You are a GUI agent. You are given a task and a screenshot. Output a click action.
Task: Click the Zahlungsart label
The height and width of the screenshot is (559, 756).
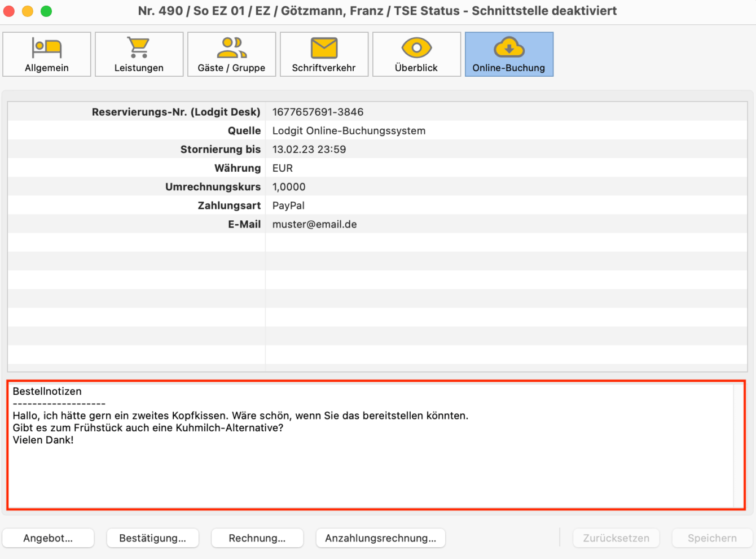click(229, 205)
